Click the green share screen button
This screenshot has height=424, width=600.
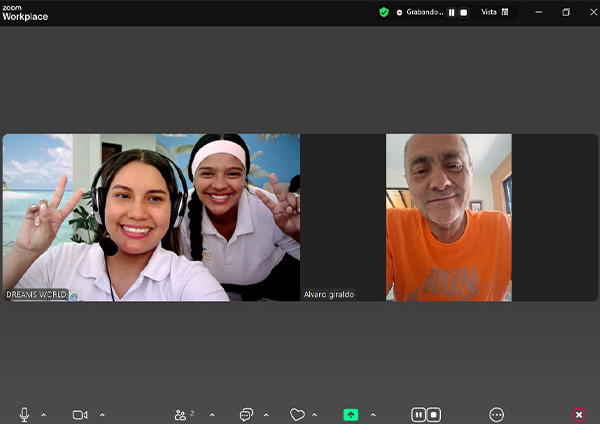coord(351,414)
